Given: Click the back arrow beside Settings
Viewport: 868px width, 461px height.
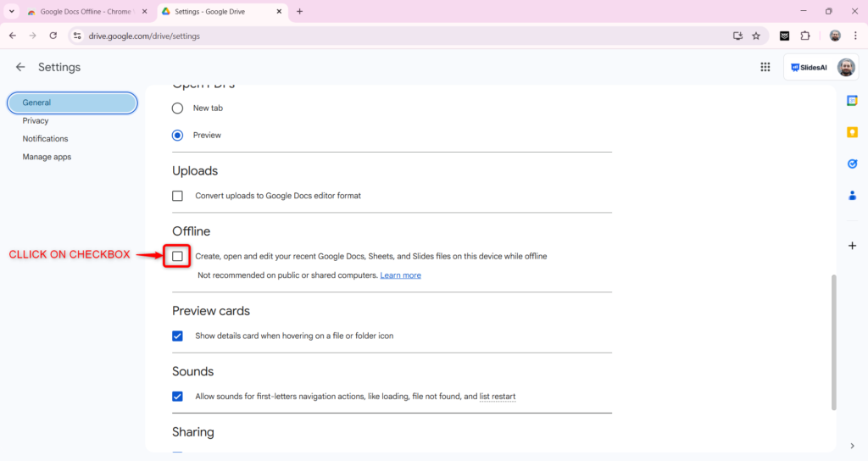Looking at the screenshot, I should [x=20, y=67].
